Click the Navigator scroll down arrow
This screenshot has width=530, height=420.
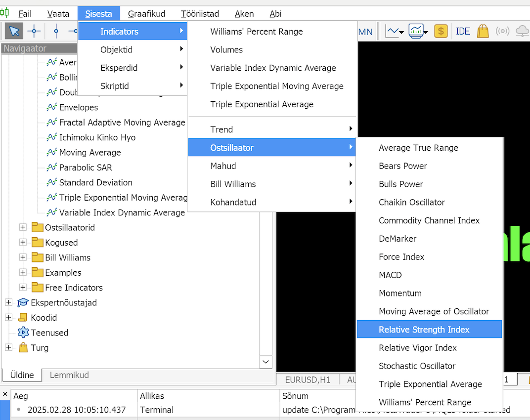tap(265, 362)
